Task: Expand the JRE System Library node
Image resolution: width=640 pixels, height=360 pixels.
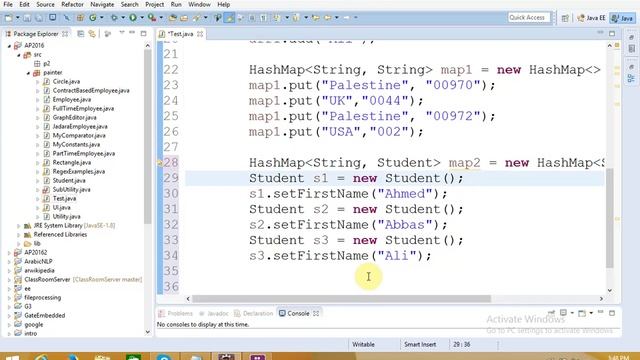Action: (x=19, y=226)
